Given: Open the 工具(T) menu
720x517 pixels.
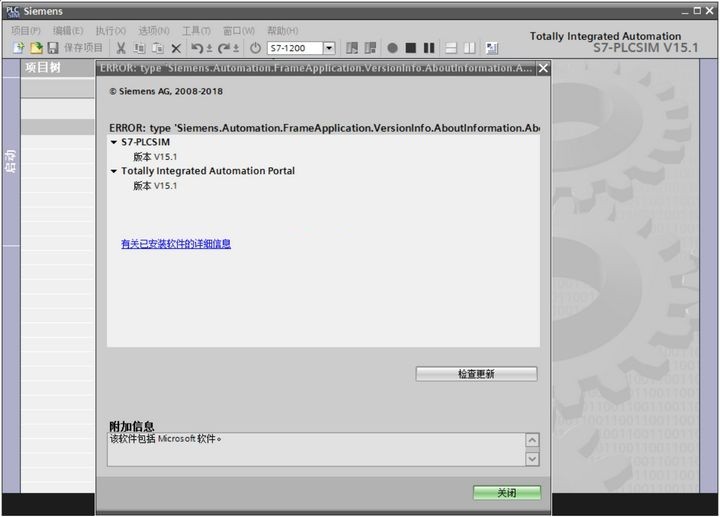Looking at the screenshot, I should 197,31.
